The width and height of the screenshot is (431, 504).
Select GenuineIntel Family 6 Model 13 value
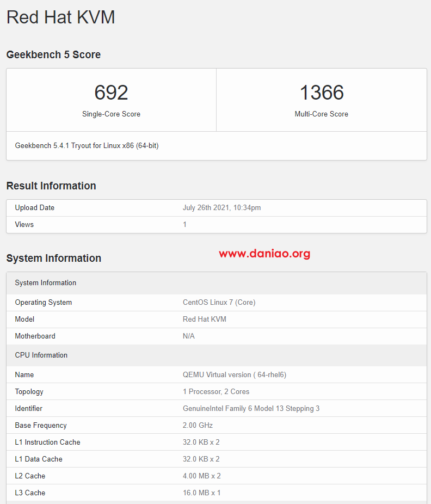(251, 409)
